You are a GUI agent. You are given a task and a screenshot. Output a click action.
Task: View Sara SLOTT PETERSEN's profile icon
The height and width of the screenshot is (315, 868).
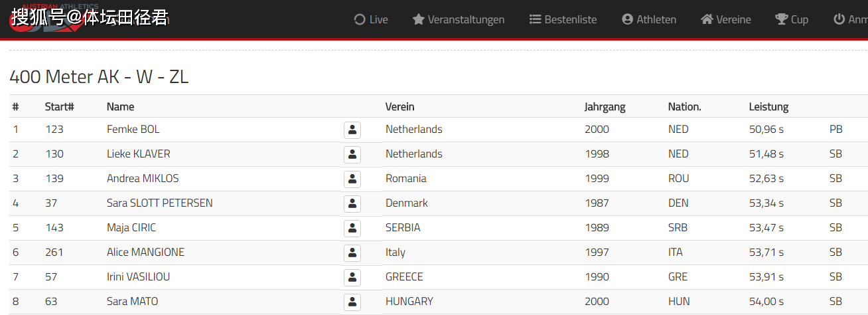(352, 203)
